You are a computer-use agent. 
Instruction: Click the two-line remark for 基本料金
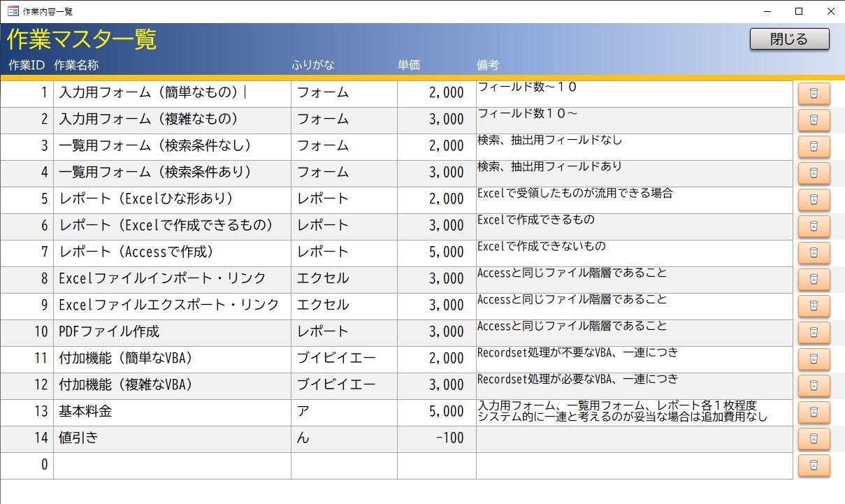tap(634, 412)
